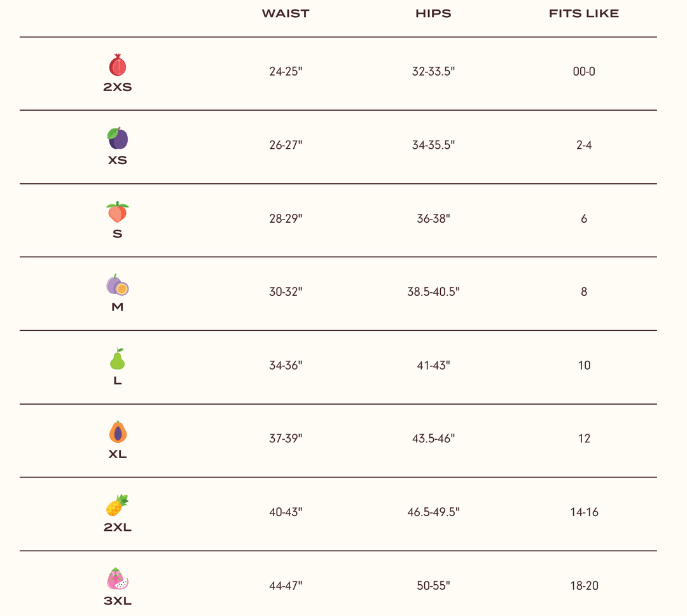Select the 3XL size label
Image resolution: width=687 pixels, height=616 pixels.
point(118,601)
